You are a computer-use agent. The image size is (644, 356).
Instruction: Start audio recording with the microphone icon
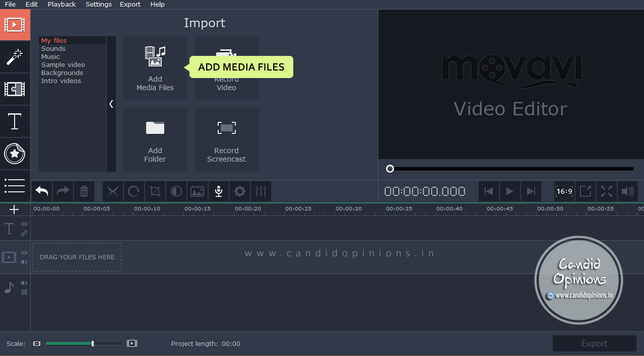[x=218, y=191]
